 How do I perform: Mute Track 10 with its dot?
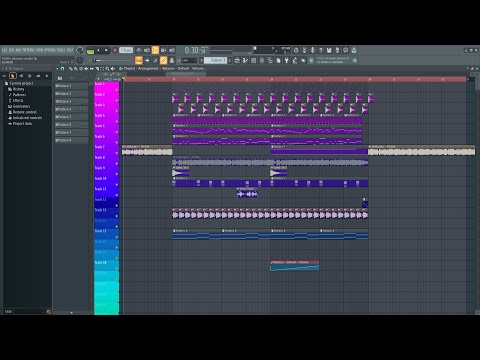click(x=117, y=184)
